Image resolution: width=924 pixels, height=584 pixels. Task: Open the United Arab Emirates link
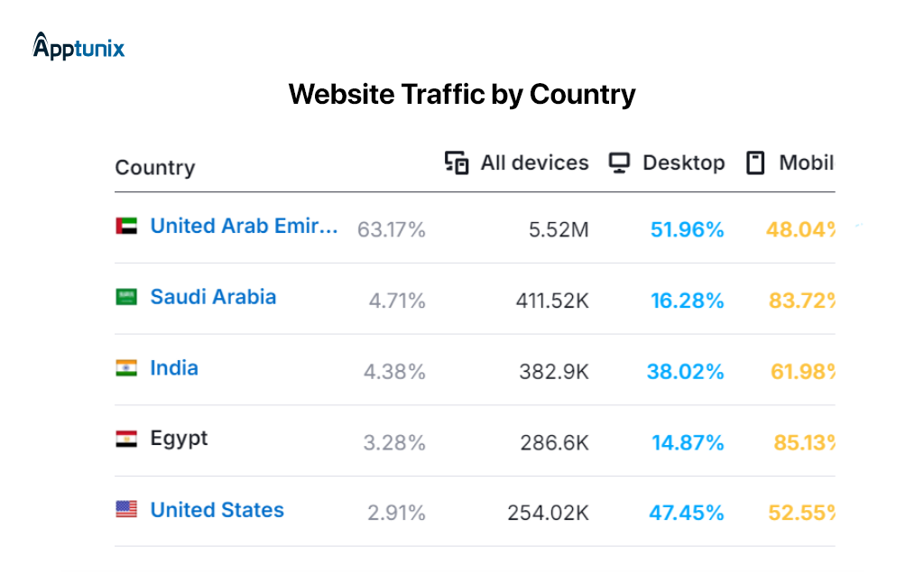[x=244, y=227]
